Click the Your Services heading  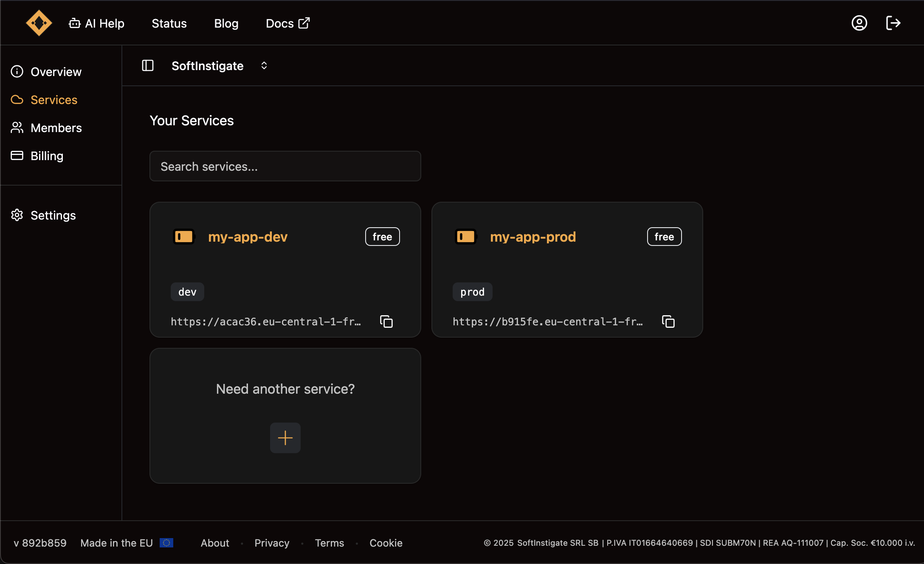point(192,121)
